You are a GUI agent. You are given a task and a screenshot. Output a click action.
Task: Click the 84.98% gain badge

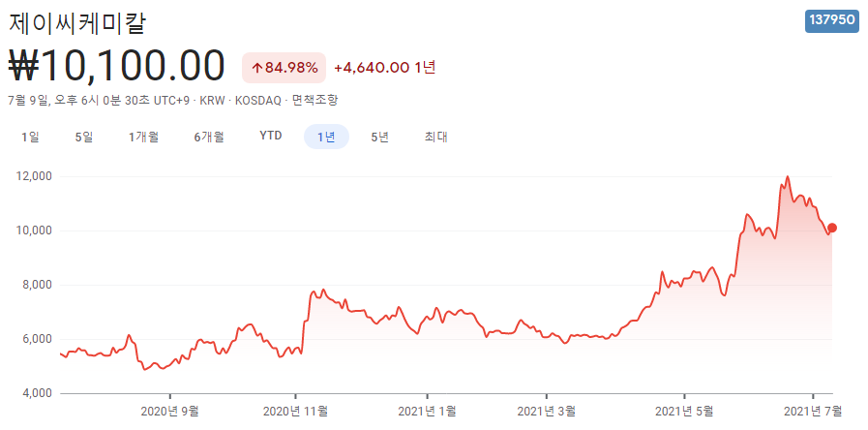coord(284,68)
